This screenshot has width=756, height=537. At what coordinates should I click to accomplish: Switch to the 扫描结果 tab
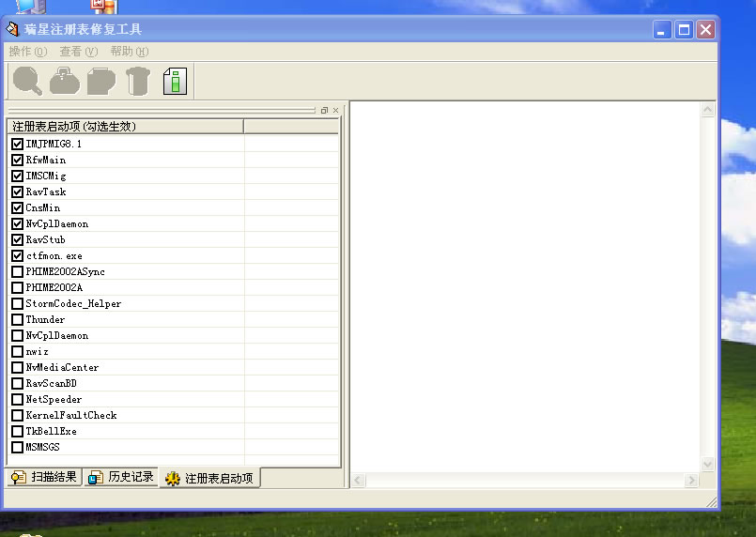44,477
